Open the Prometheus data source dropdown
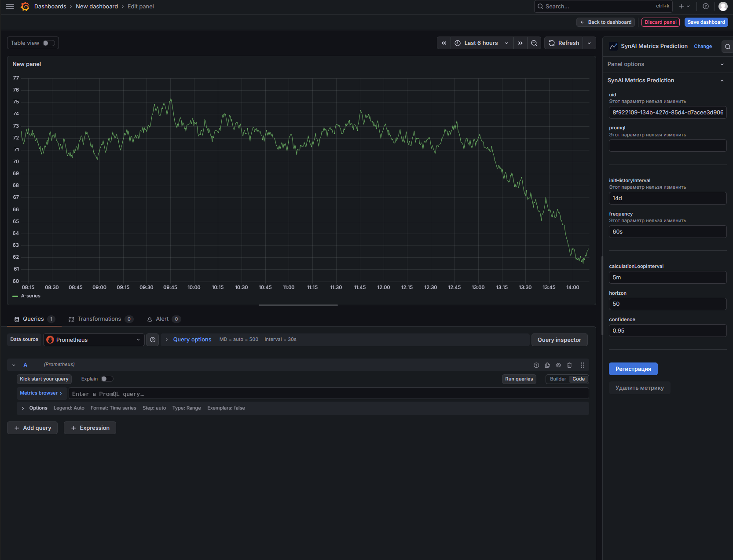The height and width of the screenshot is (560, 733). point(94,340)
